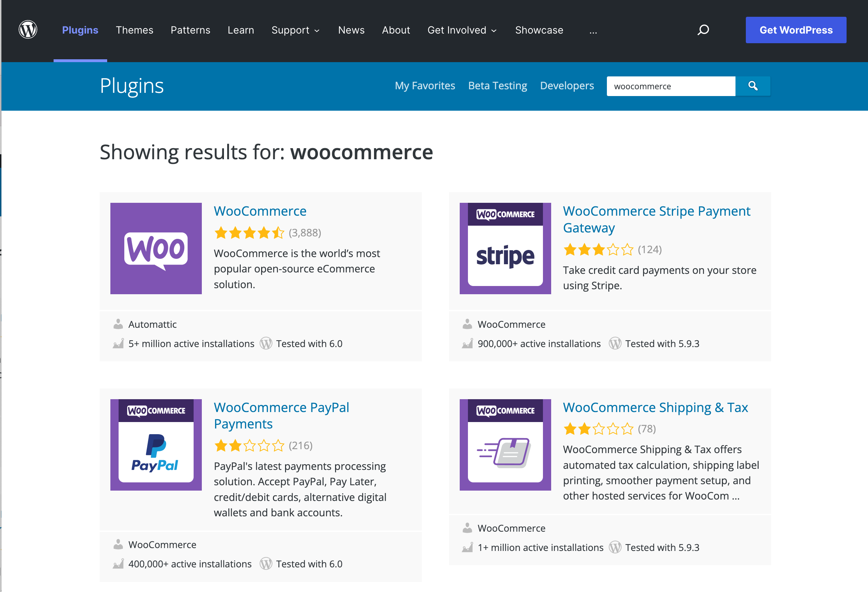This screenshot has width=868, height=592.
Task: Click author icon in PayPal Payments card
Action: pyautogui.click(x=118, y=544)
